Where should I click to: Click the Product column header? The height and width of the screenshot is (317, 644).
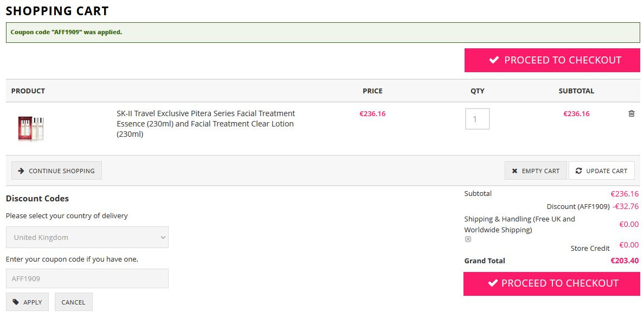(x=28, y=91)
